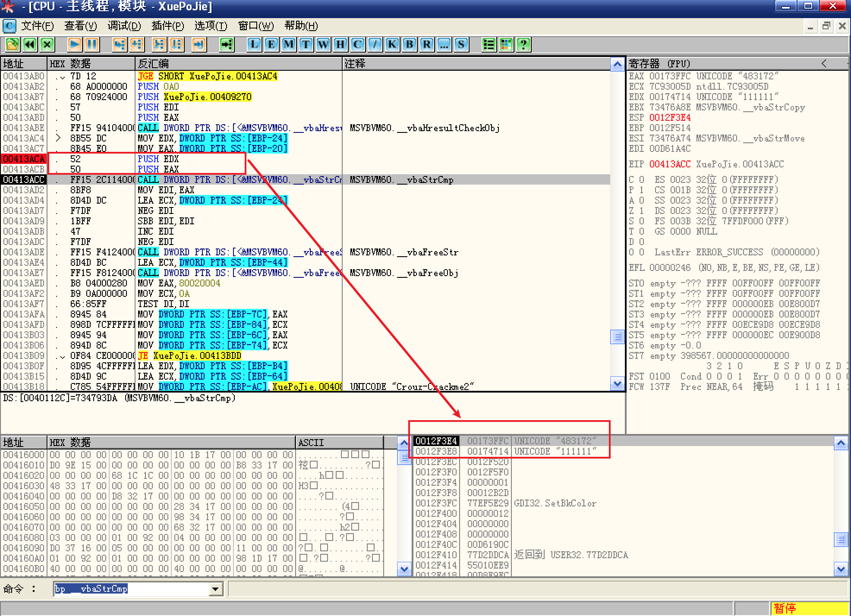
Task: Click the Open file toolbar icon
Action: (x=12, y=44)
